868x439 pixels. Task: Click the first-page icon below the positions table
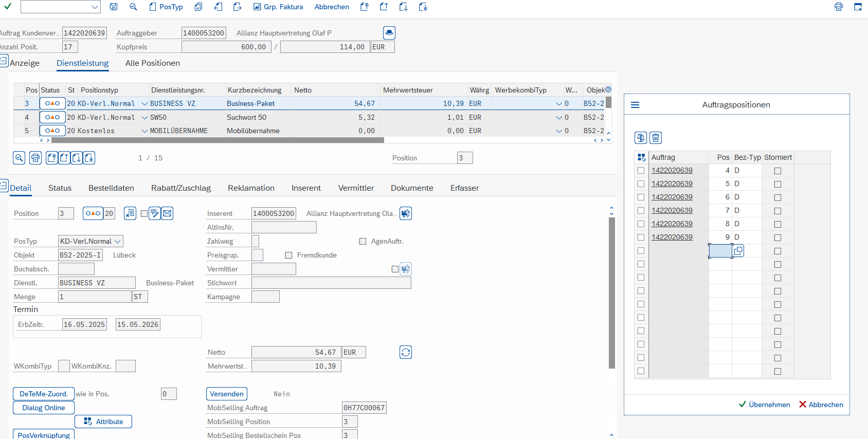coord(52,158)
